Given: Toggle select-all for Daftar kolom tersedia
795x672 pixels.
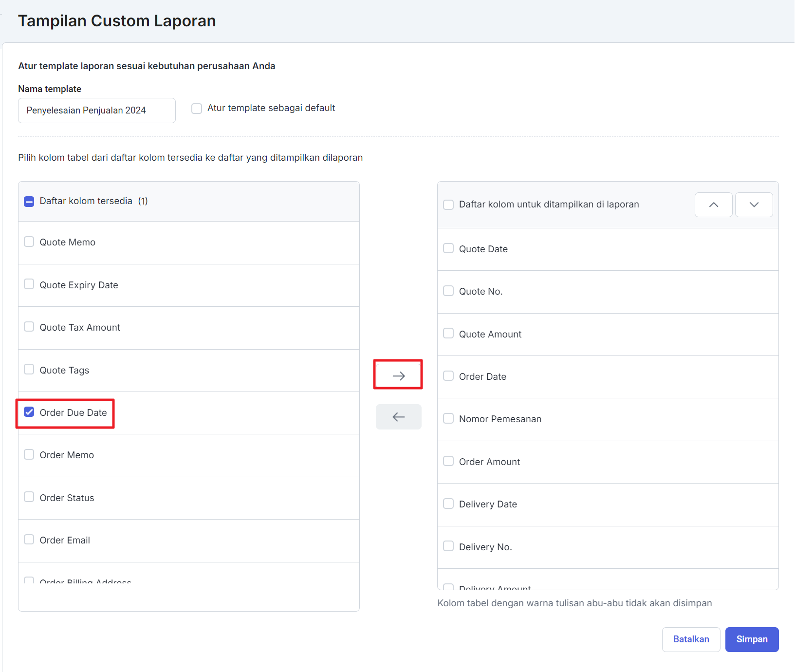Looking at the screenshot, I should (x=29, y=202).
